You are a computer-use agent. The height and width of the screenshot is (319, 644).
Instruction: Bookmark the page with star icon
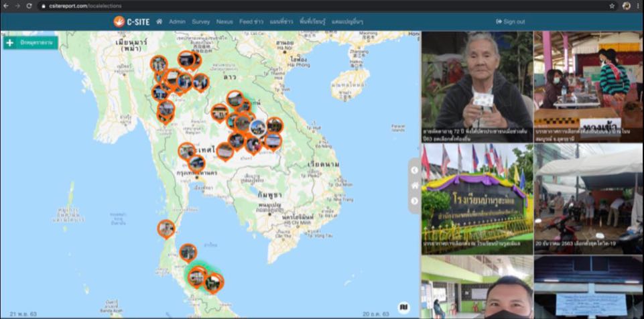[612, 6]
